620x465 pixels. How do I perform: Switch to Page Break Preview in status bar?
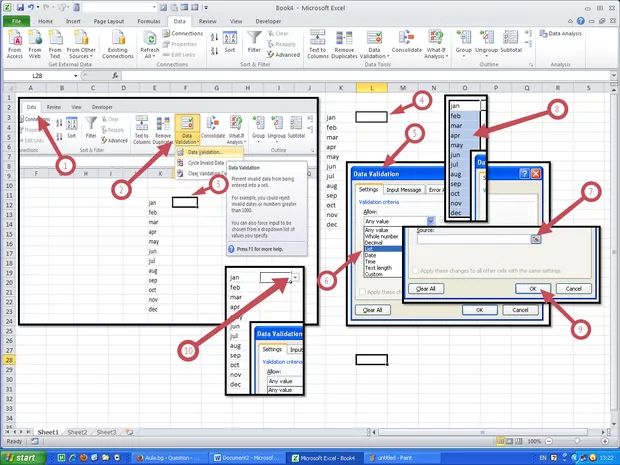[x=519, y=441]
